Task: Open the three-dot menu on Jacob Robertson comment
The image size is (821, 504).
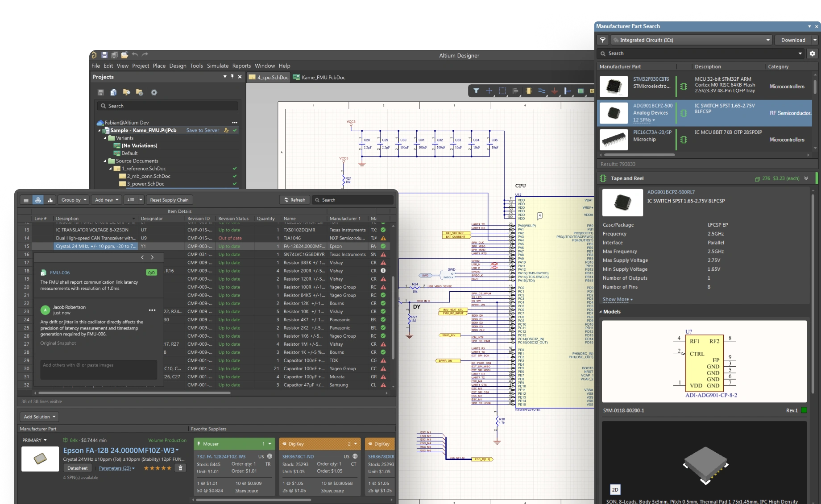Action: [152, 310]
